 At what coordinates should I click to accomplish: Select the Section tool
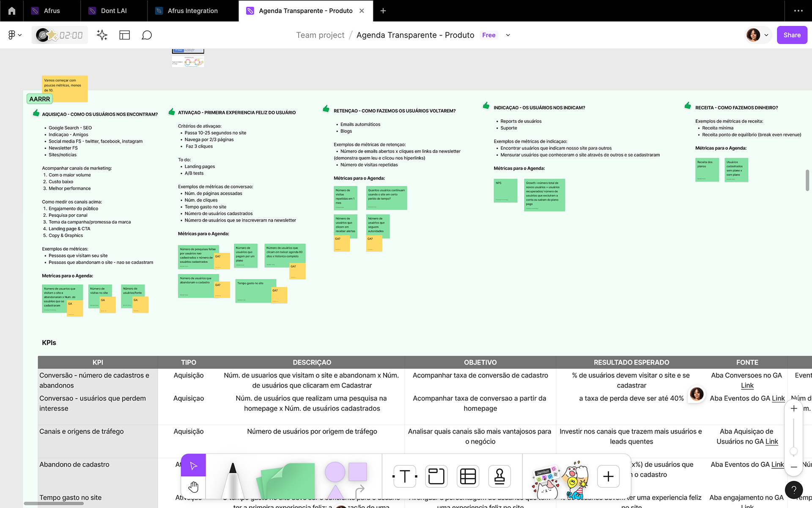[436, 476]
